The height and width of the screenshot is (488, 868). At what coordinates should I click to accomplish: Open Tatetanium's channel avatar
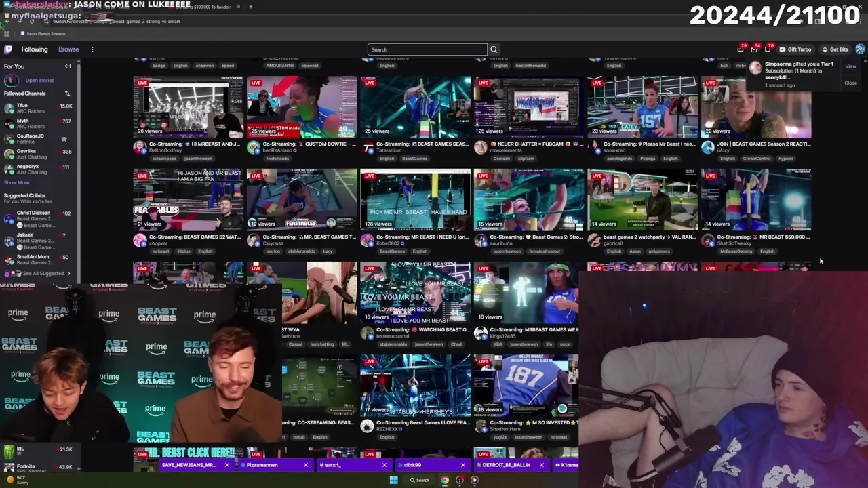(367, 147)
